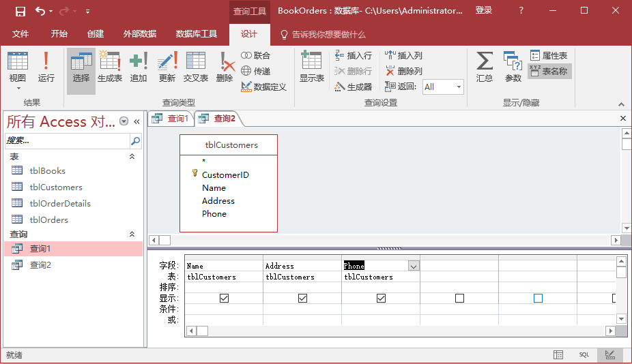Open the 创建 ribbon tab
Screen dimensions: 632x364
[x=96, y=34]
